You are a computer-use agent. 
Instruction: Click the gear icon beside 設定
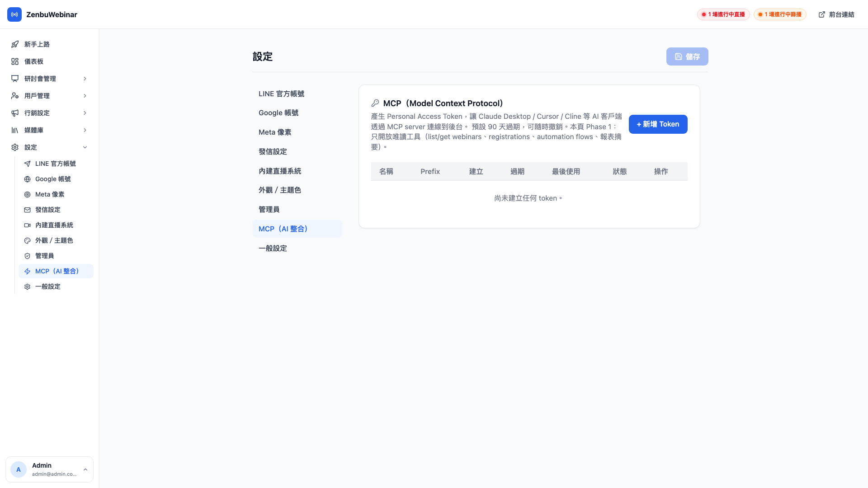point(15,147)
